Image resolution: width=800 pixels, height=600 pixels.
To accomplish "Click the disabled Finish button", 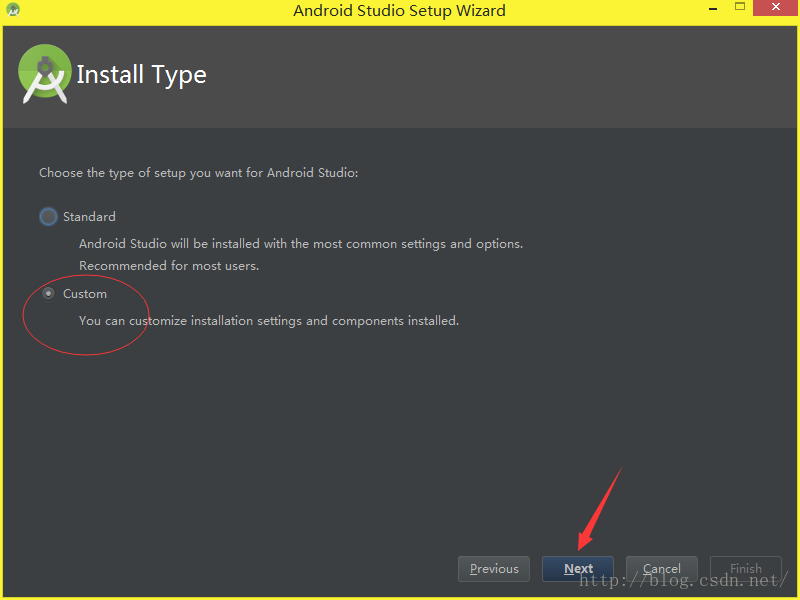I will (745, 568).
